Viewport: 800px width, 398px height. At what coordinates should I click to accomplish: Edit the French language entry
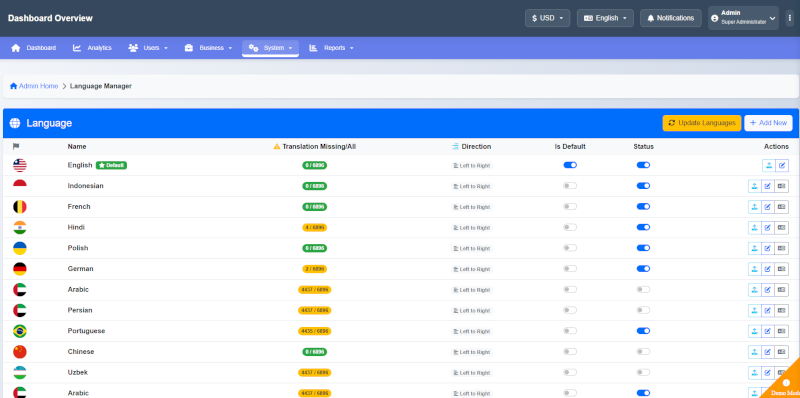[768, 207]
